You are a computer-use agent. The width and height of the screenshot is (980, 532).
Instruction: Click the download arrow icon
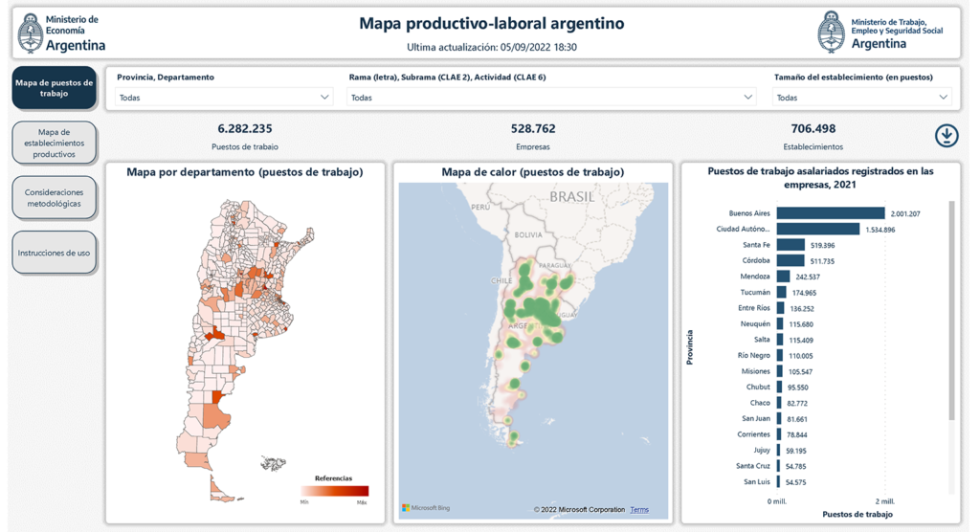[946, 136]
